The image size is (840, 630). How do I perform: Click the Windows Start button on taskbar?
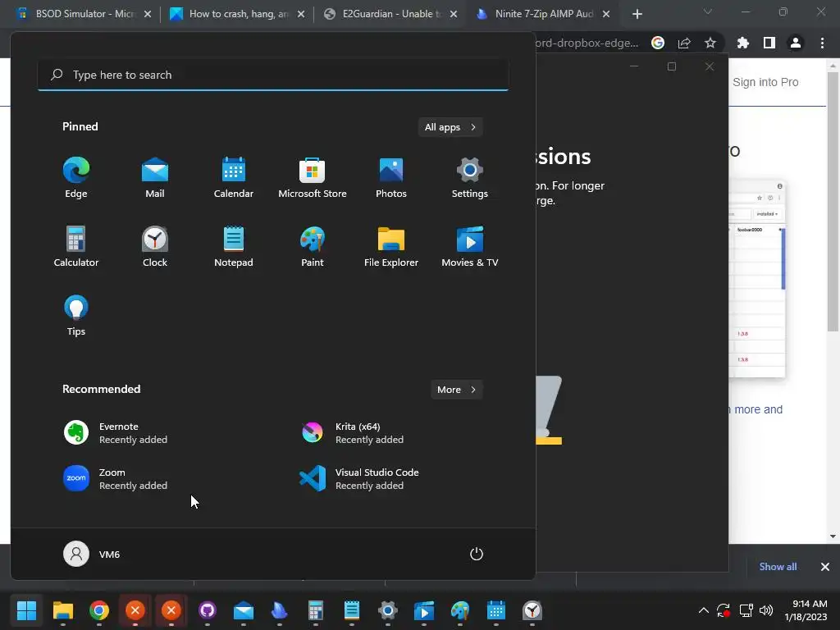26,610
